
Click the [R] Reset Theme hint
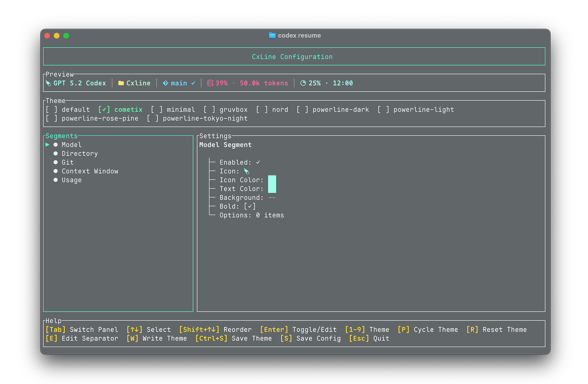[x=496, y=330]
